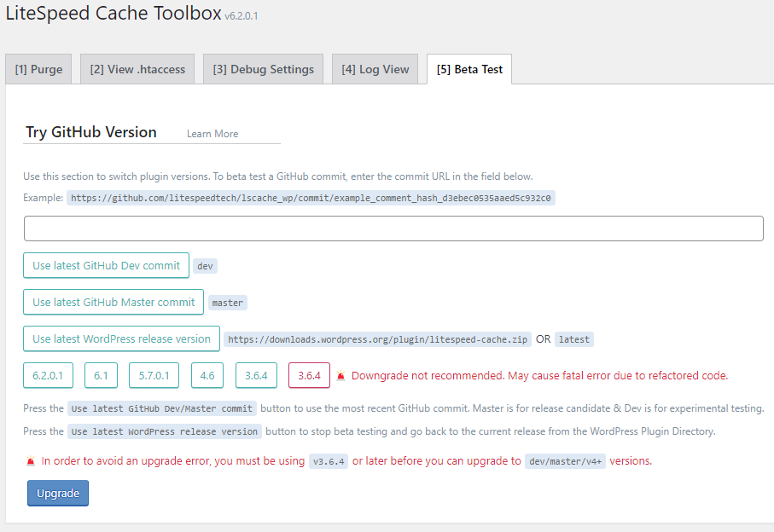
Task: Choose version 5.7.0.1 button
Action: click(x=154, y=375)
